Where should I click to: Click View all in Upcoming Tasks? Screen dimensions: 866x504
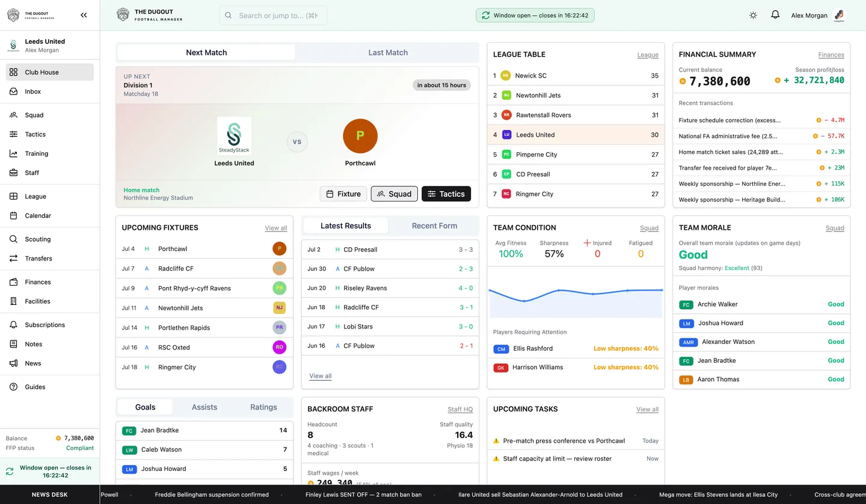[x=647, y=410]
